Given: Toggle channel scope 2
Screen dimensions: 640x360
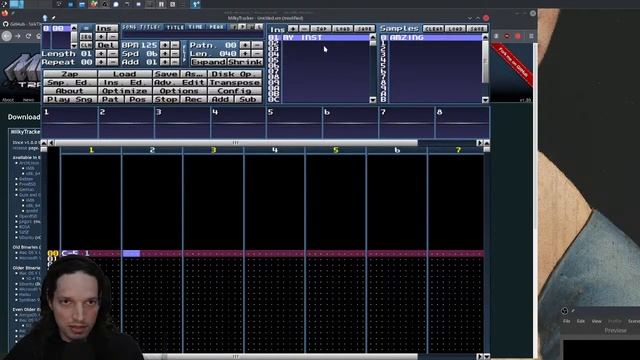Looking at the screenshot, I should pyautogui.click(x=126, y=122).
